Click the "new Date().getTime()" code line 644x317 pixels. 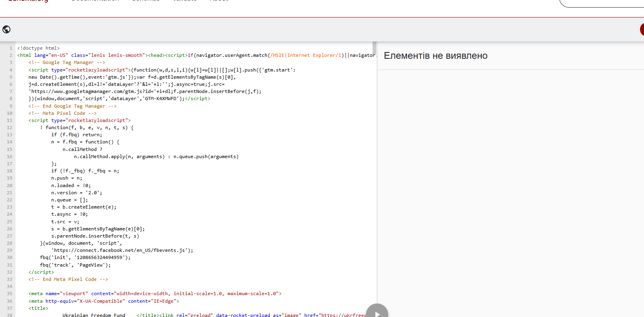click(132, 77)
